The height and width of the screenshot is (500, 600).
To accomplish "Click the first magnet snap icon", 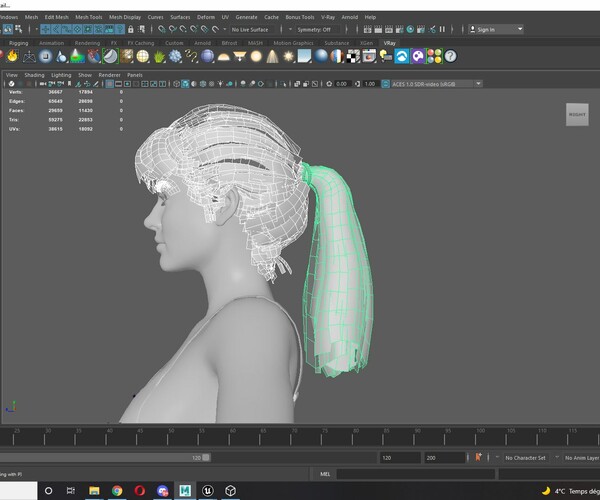I will 162,29.
